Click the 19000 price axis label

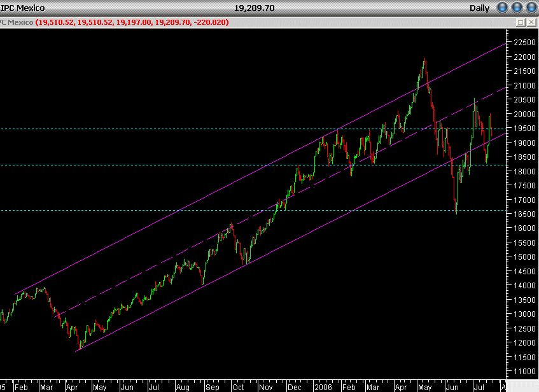pyautogui.click(x=524, y=143)
